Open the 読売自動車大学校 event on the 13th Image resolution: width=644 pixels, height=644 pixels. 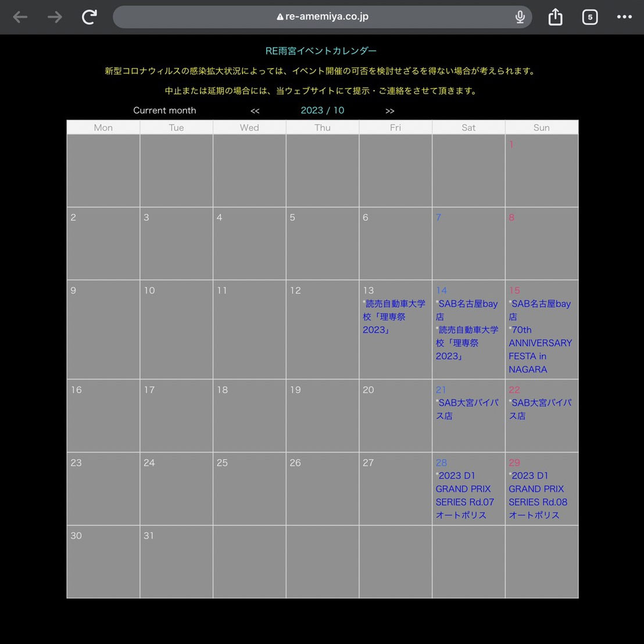pyautogui.click(x=394, y=317)
